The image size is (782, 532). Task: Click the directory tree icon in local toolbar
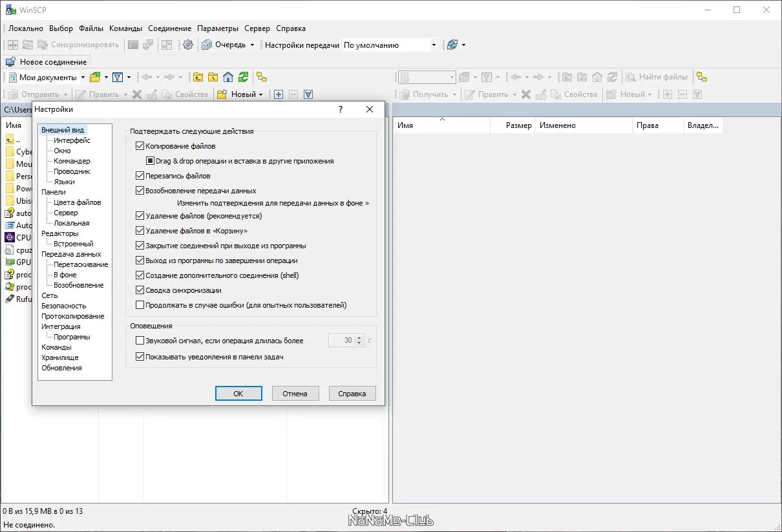point(262,77)
